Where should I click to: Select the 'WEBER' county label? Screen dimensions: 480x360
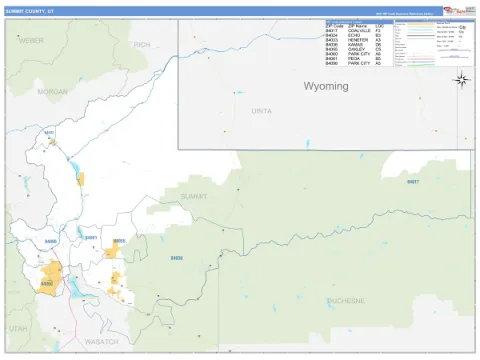pyautogui.click(x=31, y=41)
